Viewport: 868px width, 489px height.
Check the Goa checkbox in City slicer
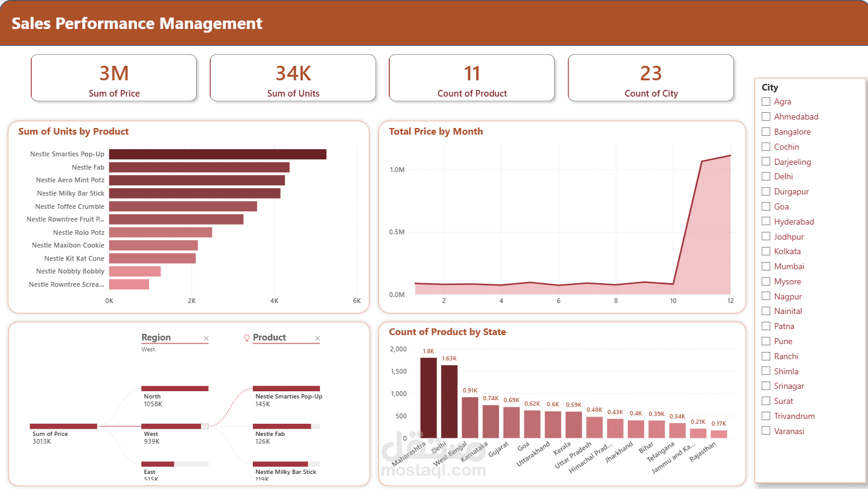[x=766, y=206]
